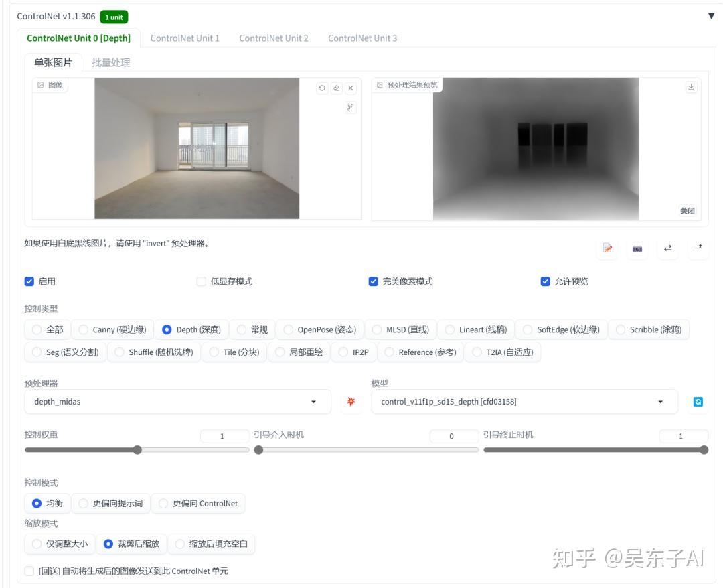The width and height of the screenshot is (723, 588).
Task: Run preprocessor with the explosion icon
Action: (351, 402)
